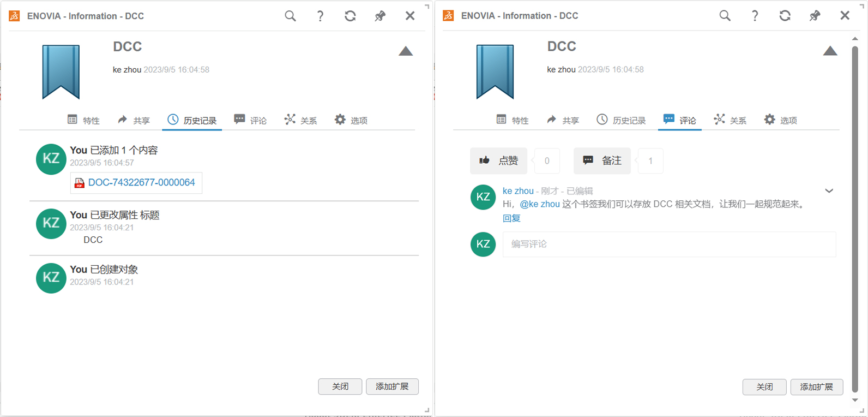Collapse header with triangle in right window
Viewport: 868px width, 417px height.
830,51
